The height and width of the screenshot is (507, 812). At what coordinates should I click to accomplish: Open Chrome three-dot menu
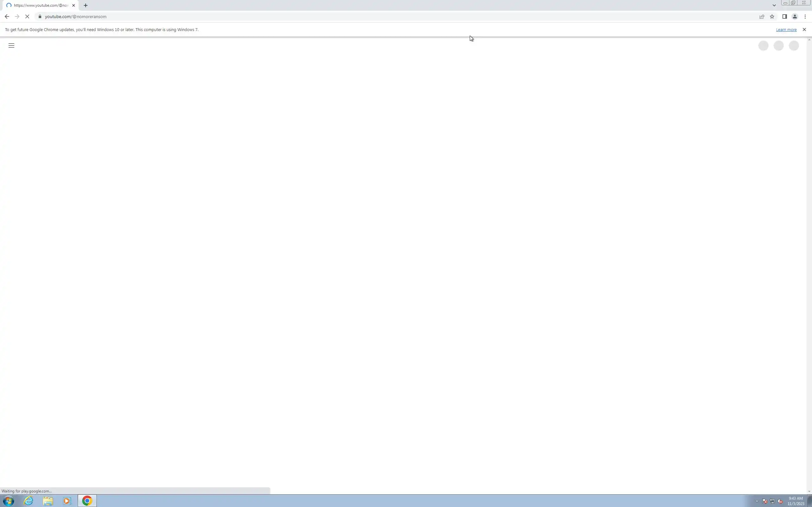(805, 16)
